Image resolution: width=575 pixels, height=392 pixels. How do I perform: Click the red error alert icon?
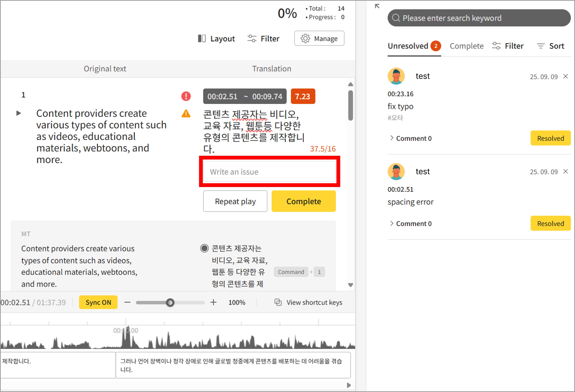coord(186,96)
